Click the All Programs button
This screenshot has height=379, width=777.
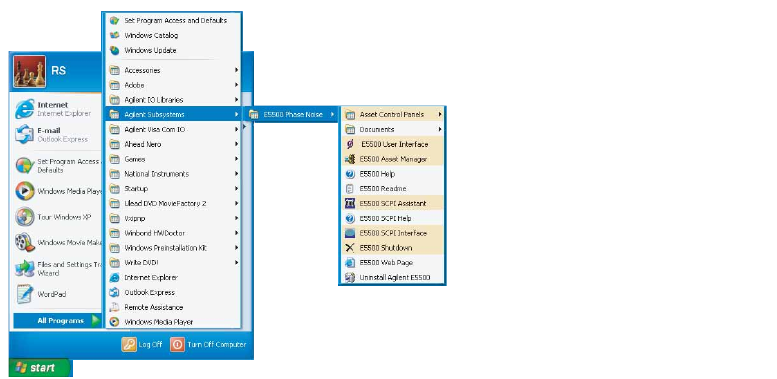pos(57,321)
